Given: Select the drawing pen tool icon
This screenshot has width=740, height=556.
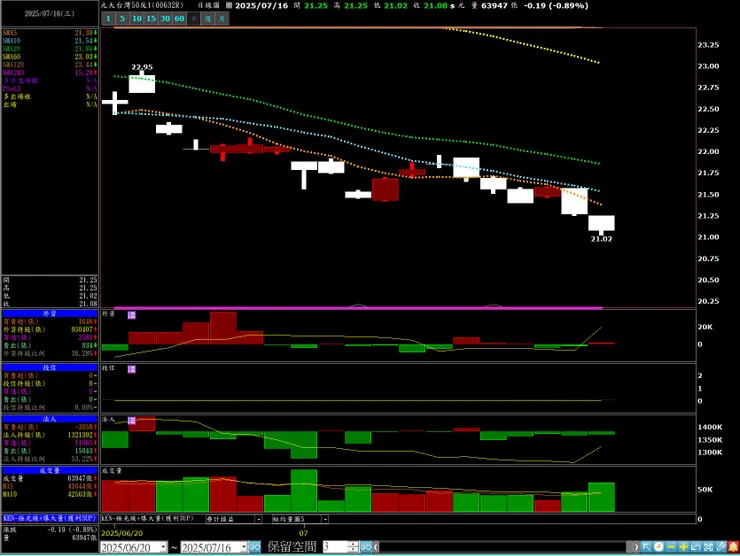Looking at the screenshot, I should [720, 547].
